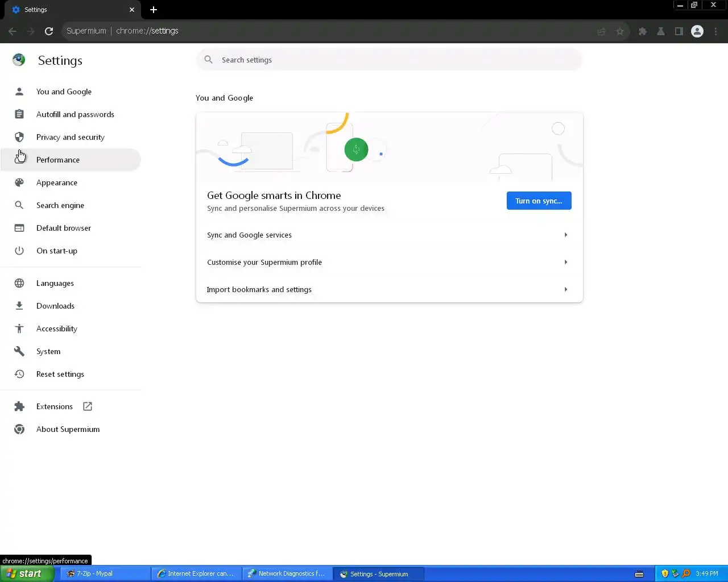This screenshot has width=728, height=582.
Task: Click the Search settings input field
Action: click(x=390, y=60)
